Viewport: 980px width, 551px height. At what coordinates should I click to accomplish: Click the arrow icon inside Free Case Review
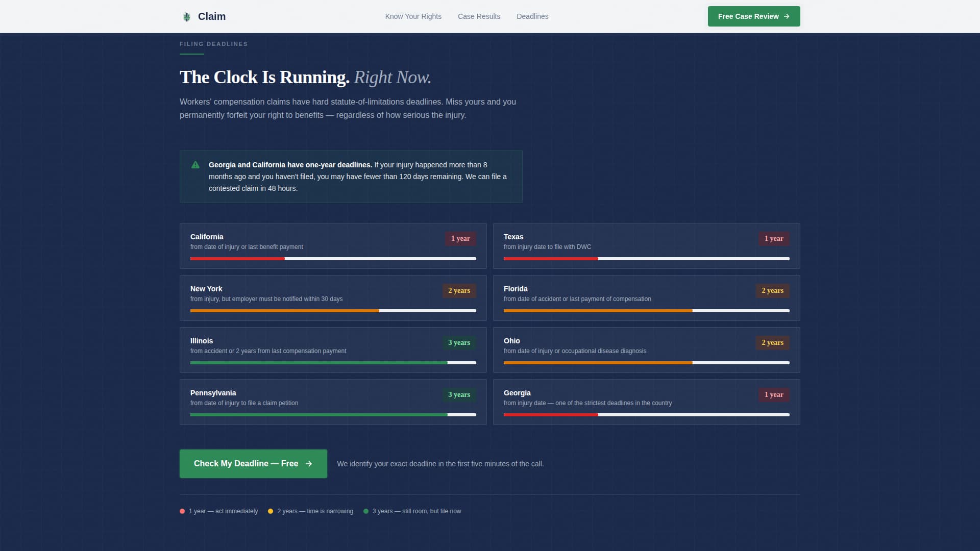point(787,16)
